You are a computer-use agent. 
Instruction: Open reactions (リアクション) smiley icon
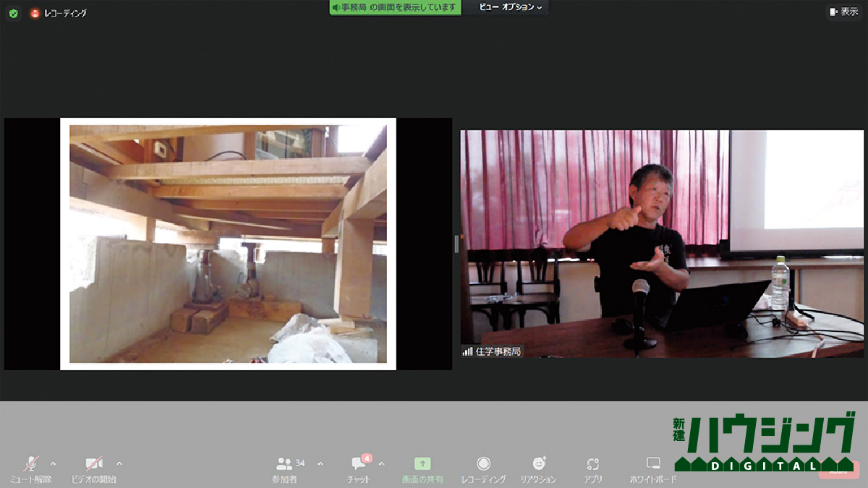(539, 464)
